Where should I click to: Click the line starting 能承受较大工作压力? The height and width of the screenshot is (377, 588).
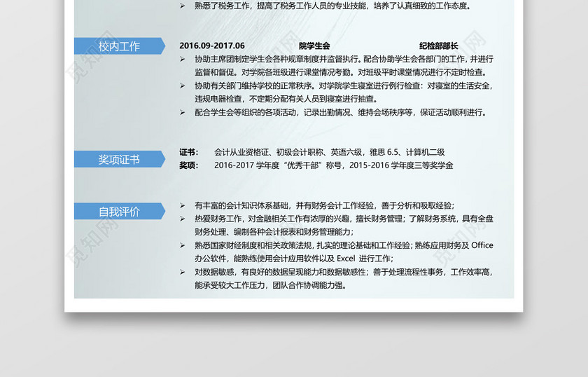[270, 285]
